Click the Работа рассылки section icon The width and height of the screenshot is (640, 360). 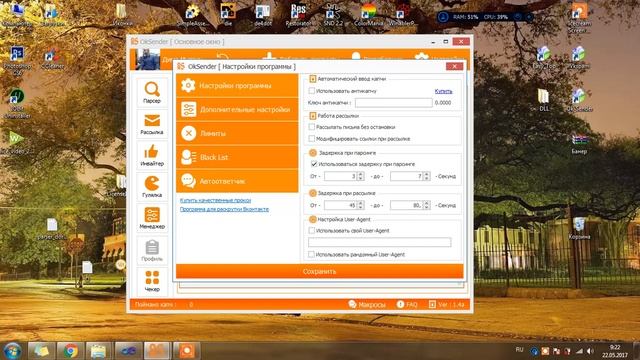tap(313, 116)
